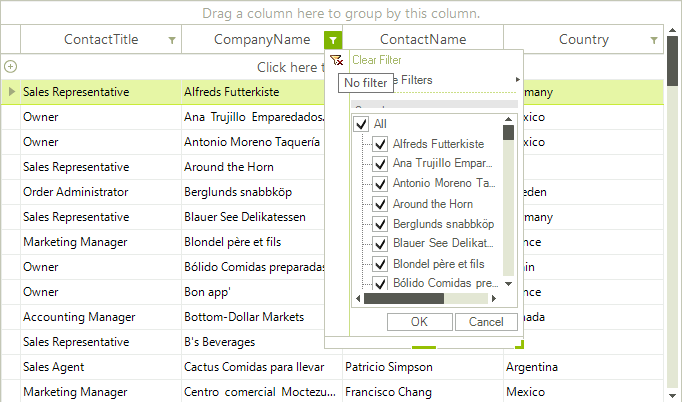Viewport: 682px width, 402px height.
Task: Select the Around the Horn cell
Action: 253,167
